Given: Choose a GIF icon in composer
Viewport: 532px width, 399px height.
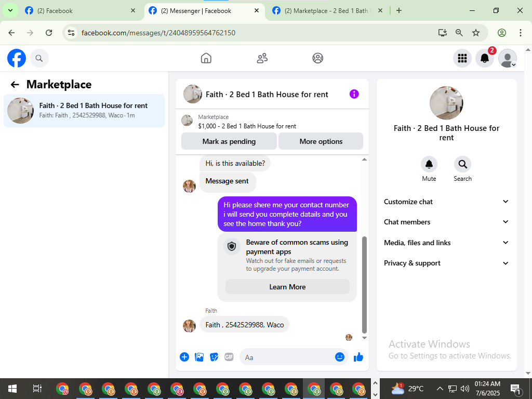Looking at the screenshot, I should 229,357.
